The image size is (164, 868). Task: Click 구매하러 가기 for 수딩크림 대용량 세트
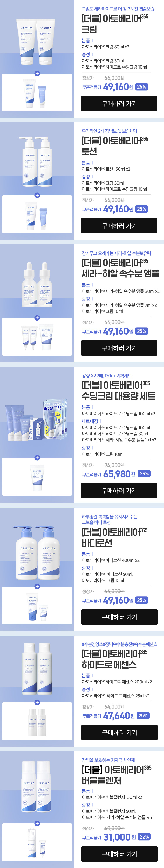tap(119, 491)
